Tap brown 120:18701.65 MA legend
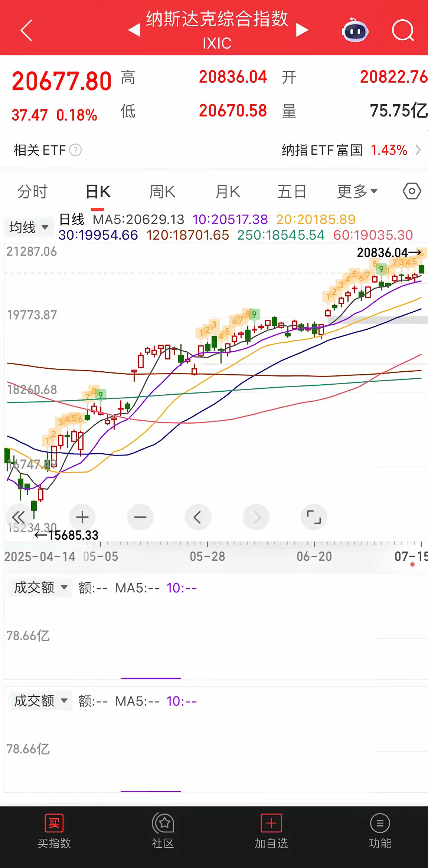 click(x=187, y=235)
